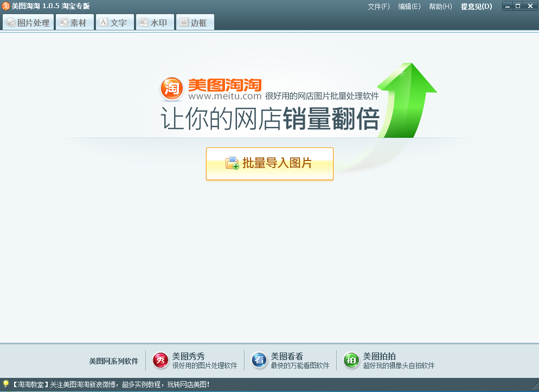Click the lightbulb tip icon in status bar
539x392 pixels.
5,384
